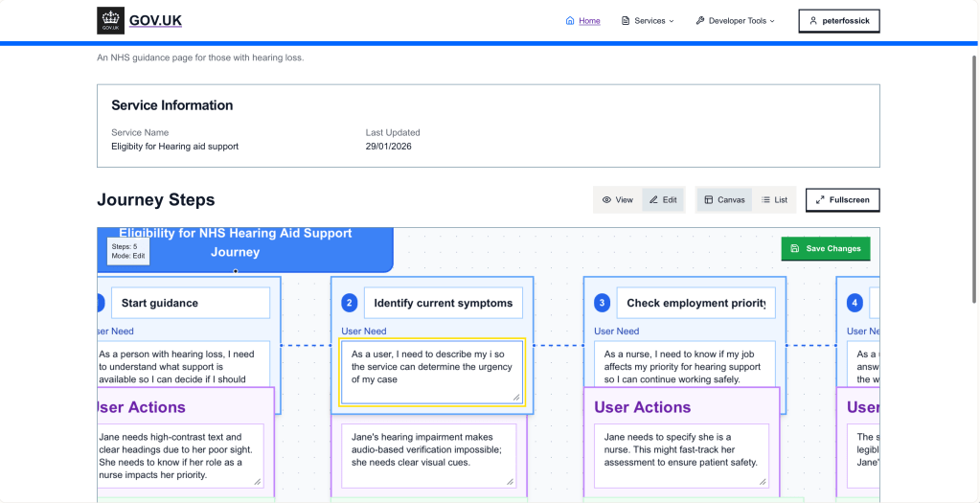Image resolution: width=980 pixels, height=503 pixels.
Task: Click the floppy disk Save icon
Action: tap(795, 249)
